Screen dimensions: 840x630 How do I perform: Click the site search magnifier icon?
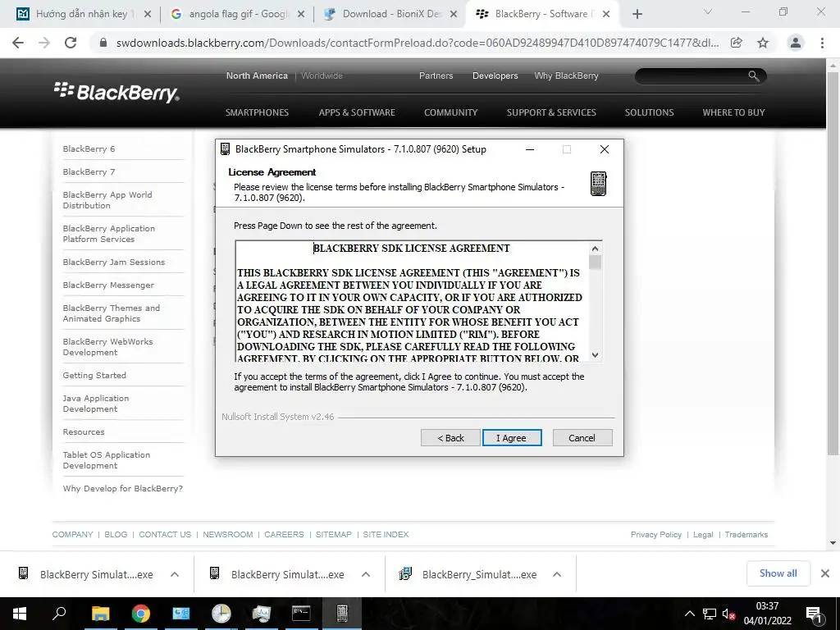point(754,76)
